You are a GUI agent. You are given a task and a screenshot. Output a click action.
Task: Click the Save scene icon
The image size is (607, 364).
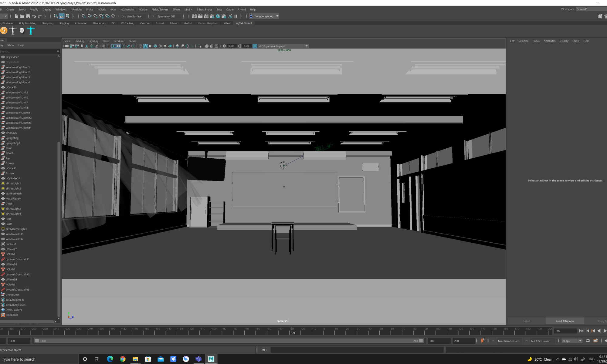tap(28, 16)
